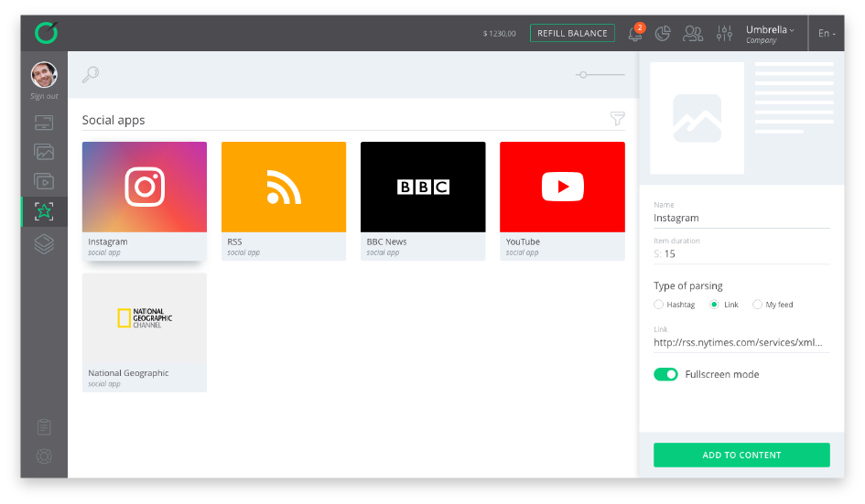
Task: Click the Sign out link
Action: (x=44, y=96)
